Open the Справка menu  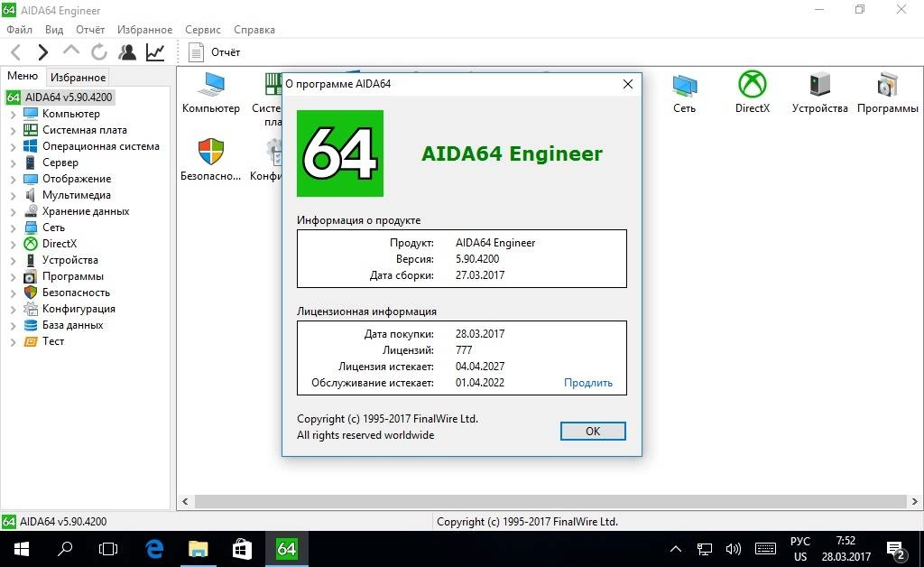pyautogui.click(x=254, y=30)
